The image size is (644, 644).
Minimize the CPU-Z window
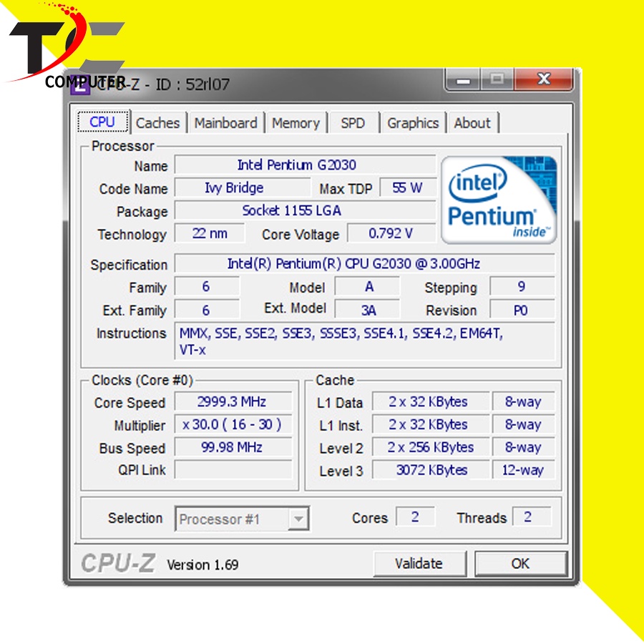click(463, 79)
